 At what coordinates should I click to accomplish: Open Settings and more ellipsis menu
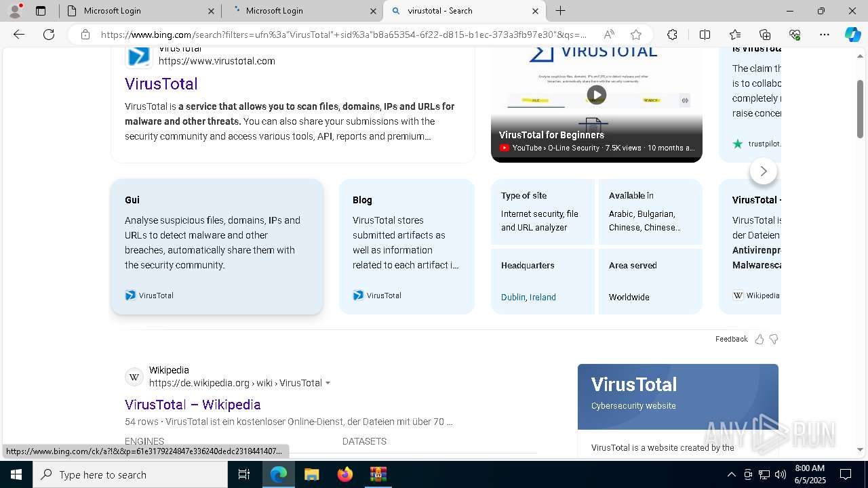pyautogui.click(x=825, y=35)
